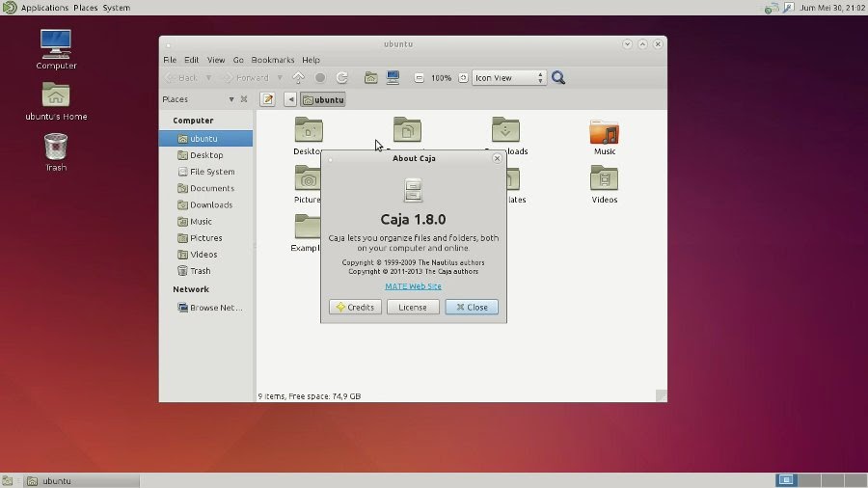Click the Stop loading icon
This screenshot has height=488, width=868.
[x=320, y=78]
